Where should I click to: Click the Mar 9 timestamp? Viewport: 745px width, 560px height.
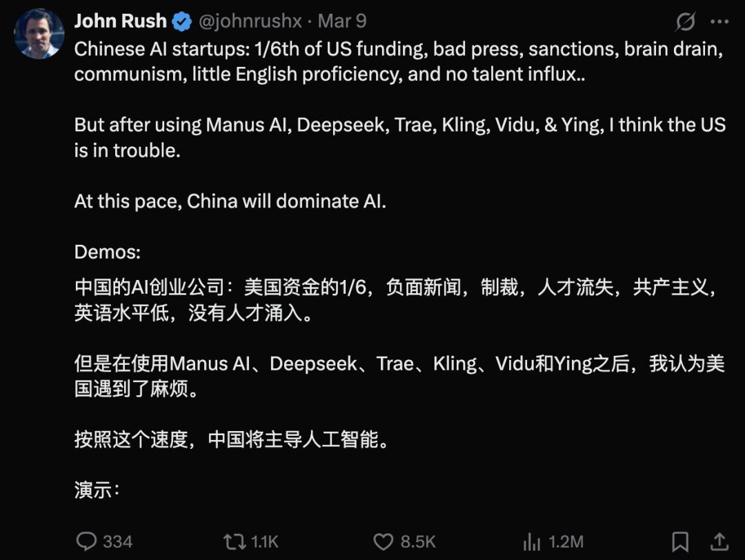[342, 21]
